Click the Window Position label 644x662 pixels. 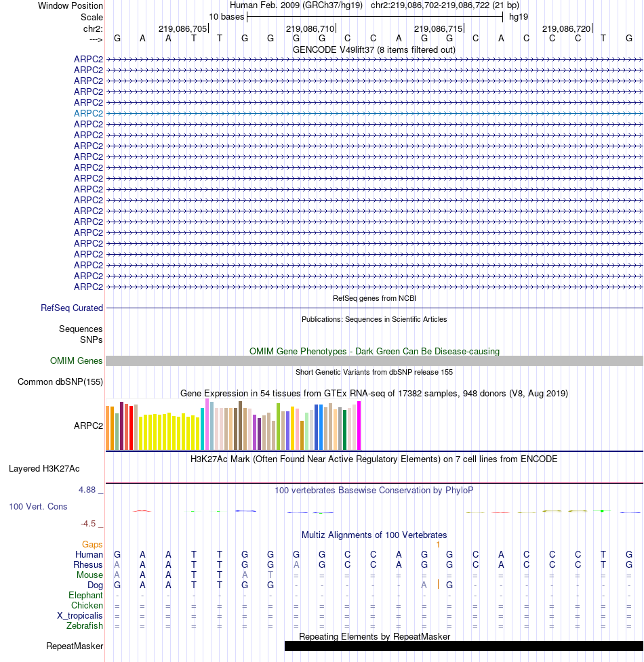(71, 6)
